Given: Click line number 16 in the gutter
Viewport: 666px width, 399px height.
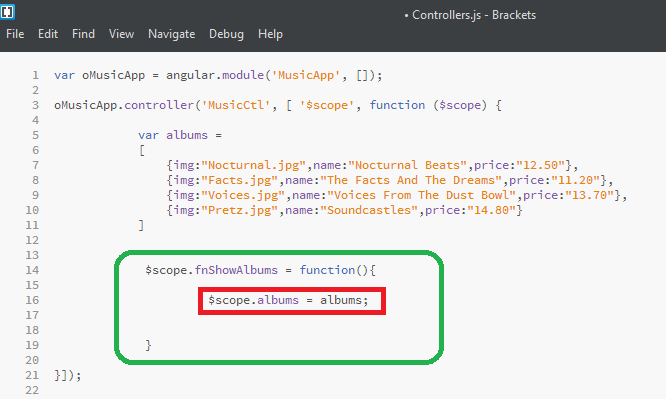Looking at the screenshot, I should tap(32, 300).
